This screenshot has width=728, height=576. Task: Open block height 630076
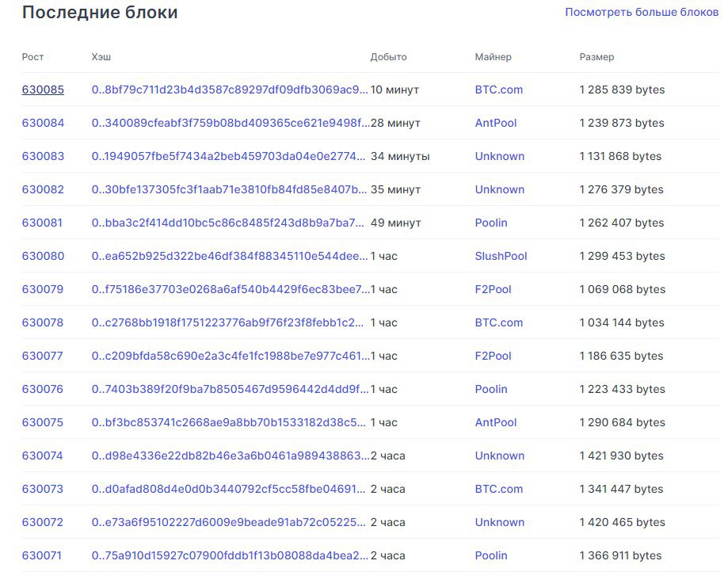click(x=42, y=389)
